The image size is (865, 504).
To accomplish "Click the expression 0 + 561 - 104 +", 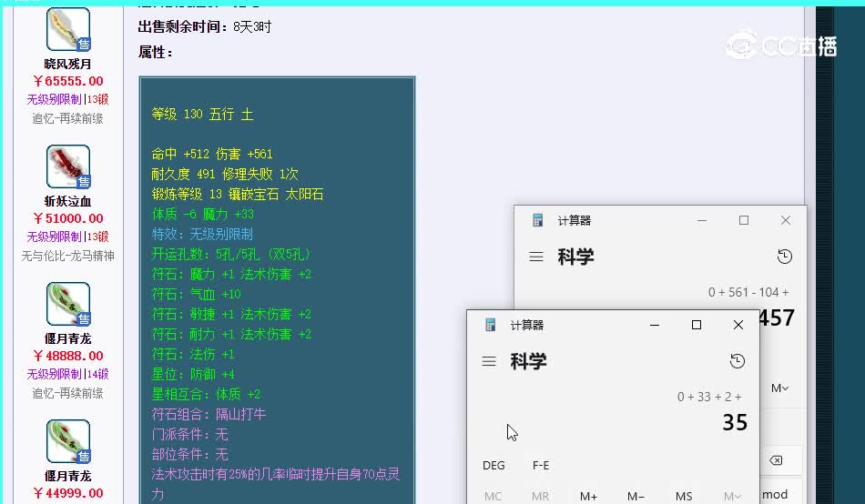I will (748, 292).
